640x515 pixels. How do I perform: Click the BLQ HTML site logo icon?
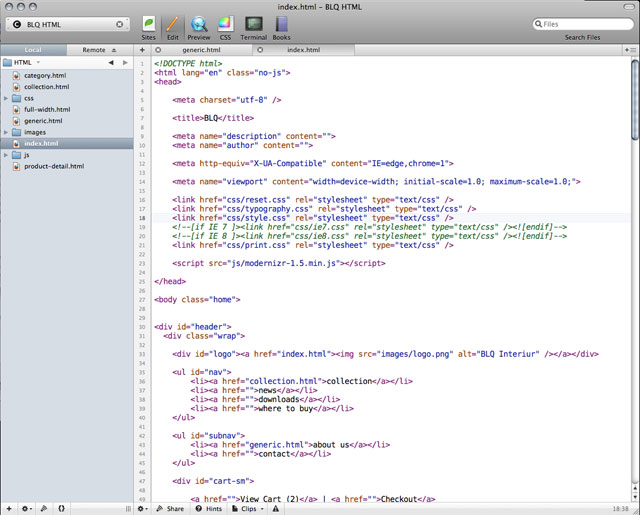17,24
